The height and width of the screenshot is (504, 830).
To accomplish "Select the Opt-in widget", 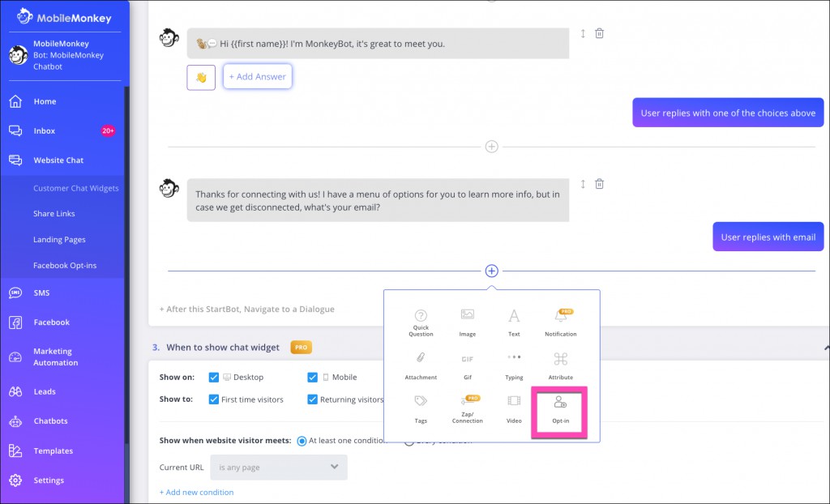I will pyautogui.click(x=561, y=409).
